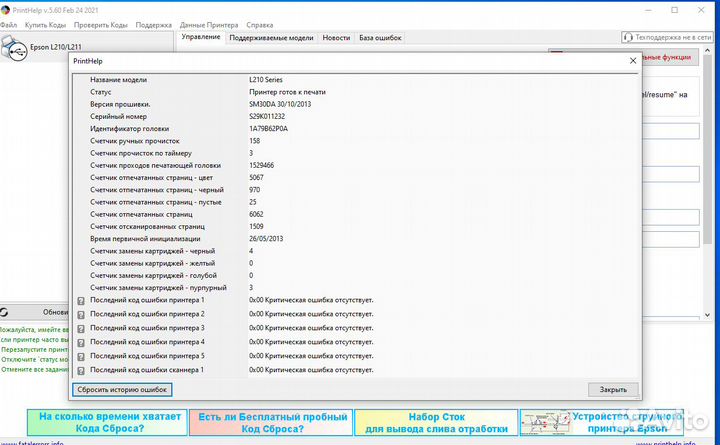Open banner На сколько времени хватает Кода Сброса
The height and width of the screenshot is (445, 720).
[107, 422]
